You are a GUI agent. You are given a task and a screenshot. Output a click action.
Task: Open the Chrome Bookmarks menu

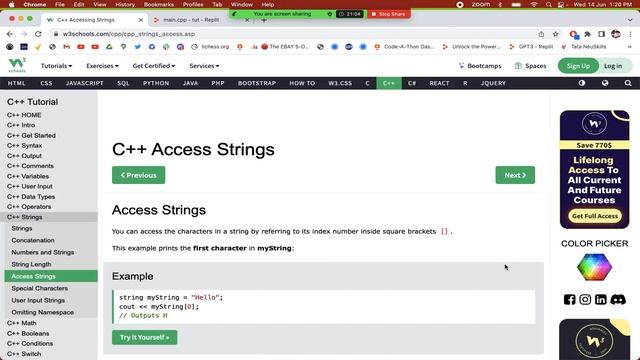(159, 4)
